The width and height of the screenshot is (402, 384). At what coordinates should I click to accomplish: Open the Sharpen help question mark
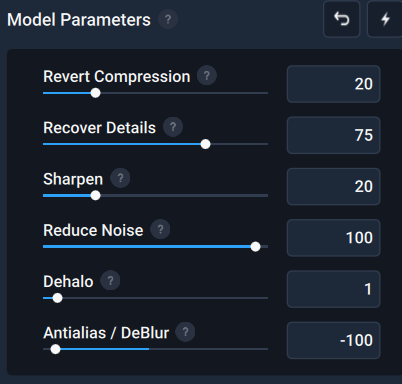point(120,178)
